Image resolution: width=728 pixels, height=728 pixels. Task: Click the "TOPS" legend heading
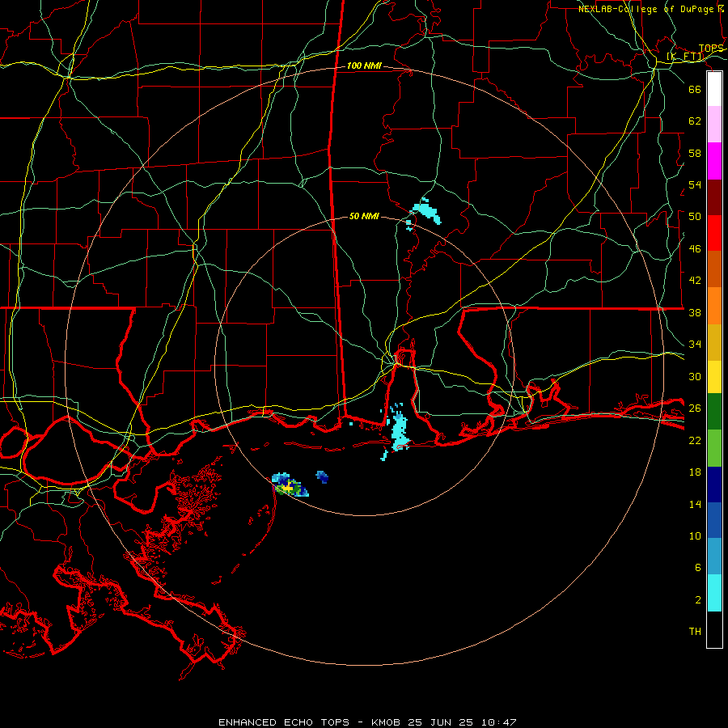[x=711, y=49]
